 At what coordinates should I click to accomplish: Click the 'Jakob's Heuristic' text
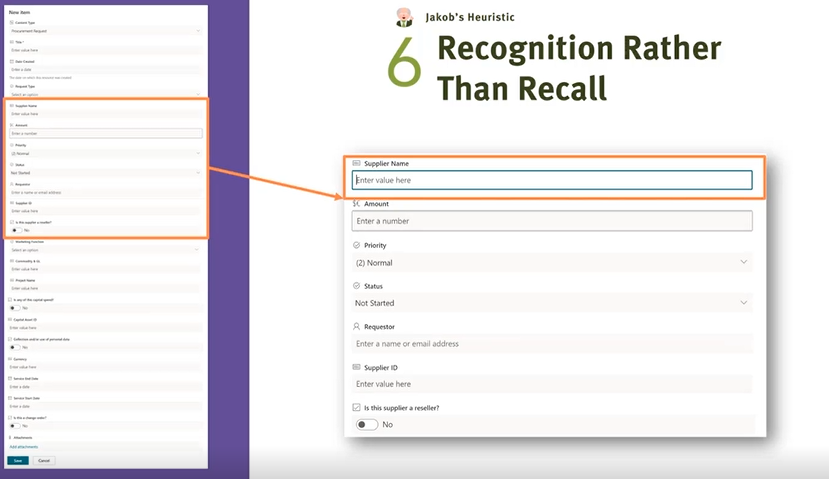tap(470, 17)
